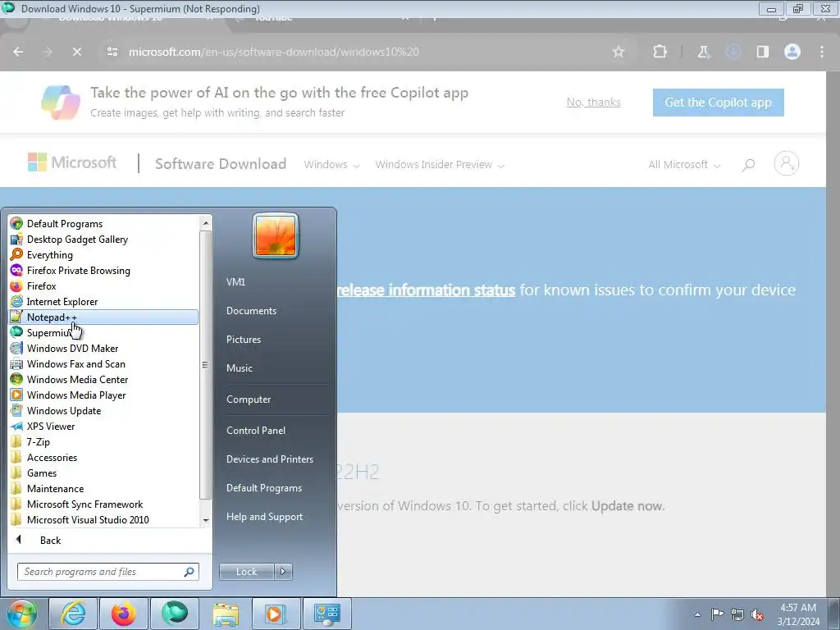Open Control Panel from the Start menu
This screenshot has width=840, height=630.
click(x=256, y=430)
